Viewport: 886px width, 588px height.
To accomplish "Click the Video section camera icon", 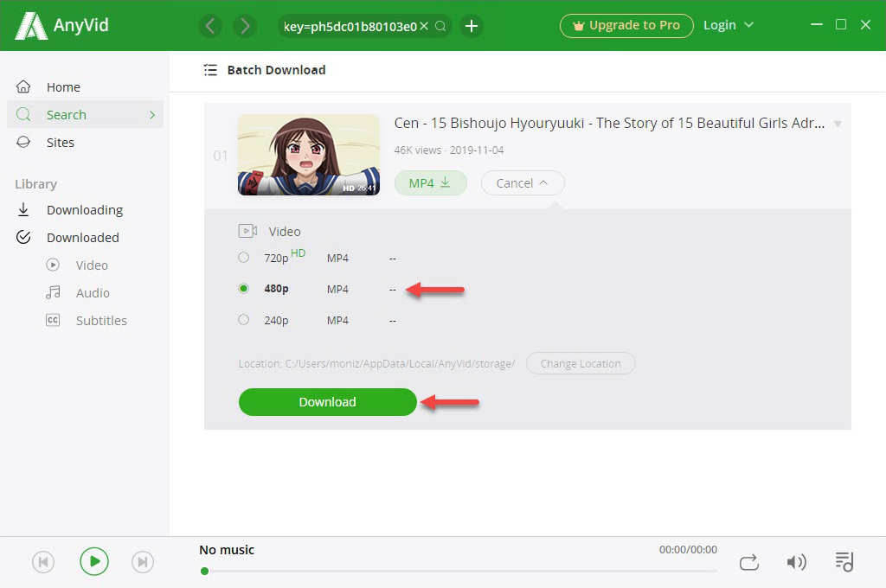I will [x=247, y=231].
